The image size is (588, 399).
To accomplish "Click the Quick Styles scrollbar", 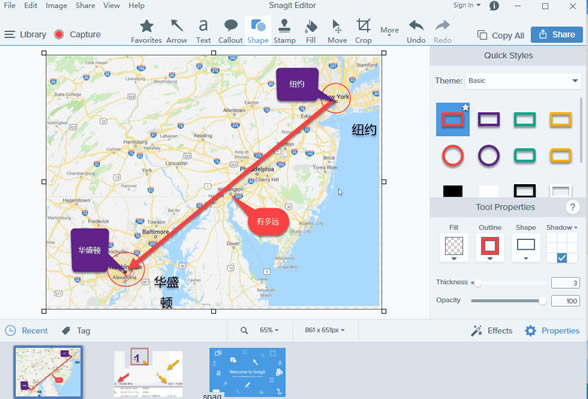I will (581, 130).
